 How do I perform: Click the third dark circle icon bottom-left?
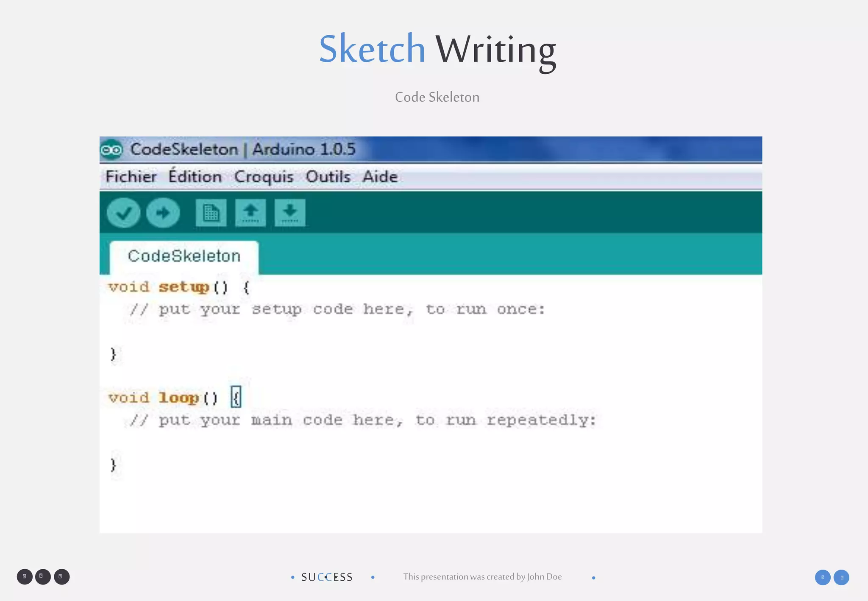61,576
